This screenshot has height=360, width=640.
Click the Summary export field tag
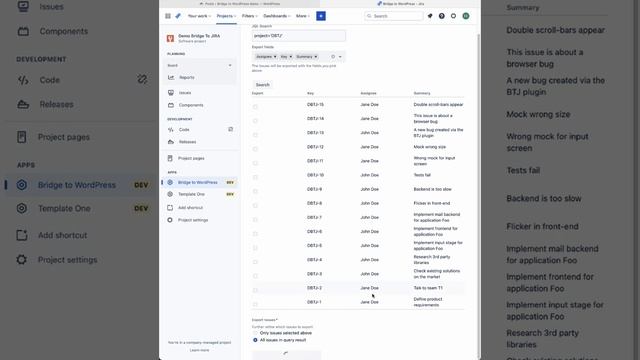point(307,57)
